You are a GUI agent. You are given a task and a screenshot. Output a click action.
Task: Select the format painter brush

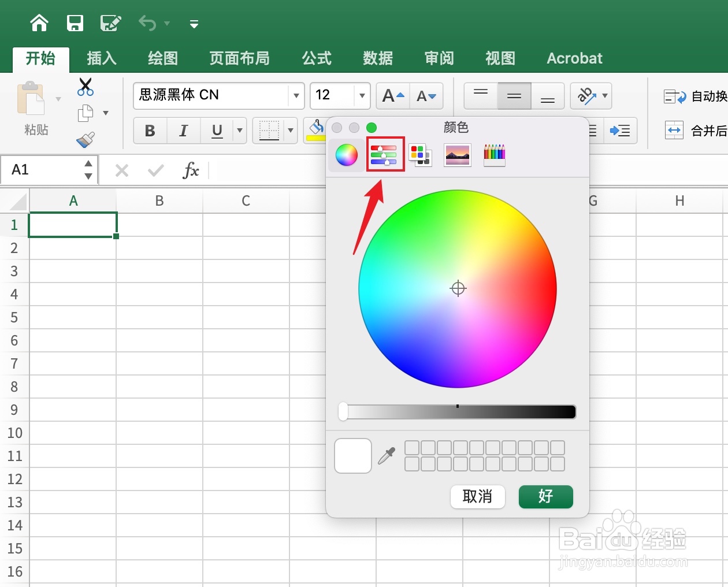pos(86,139)
